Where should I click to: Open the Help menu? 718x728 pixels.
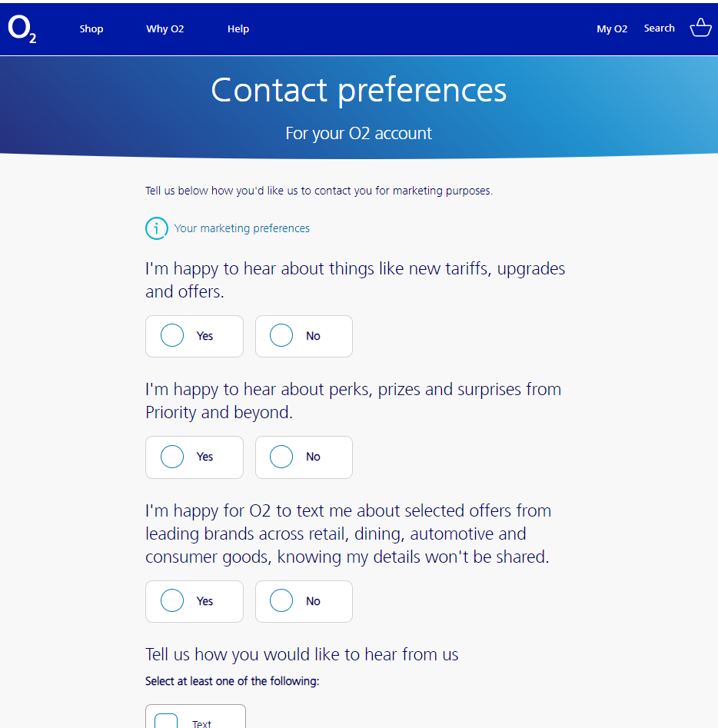[238, 28]
